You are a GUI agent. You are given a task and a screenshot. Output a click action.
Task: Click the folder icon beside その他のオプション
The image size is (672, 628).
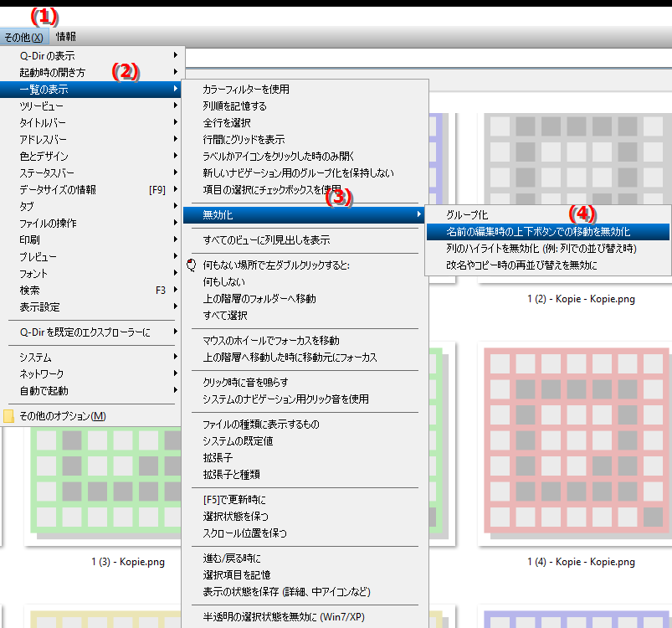click(x=9, y=416)
